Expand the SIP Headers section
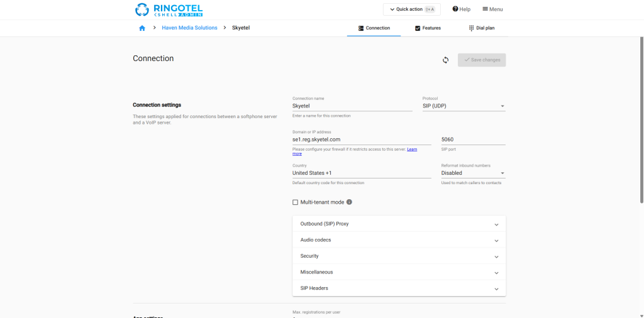644x318 pixels. point(399,288)
